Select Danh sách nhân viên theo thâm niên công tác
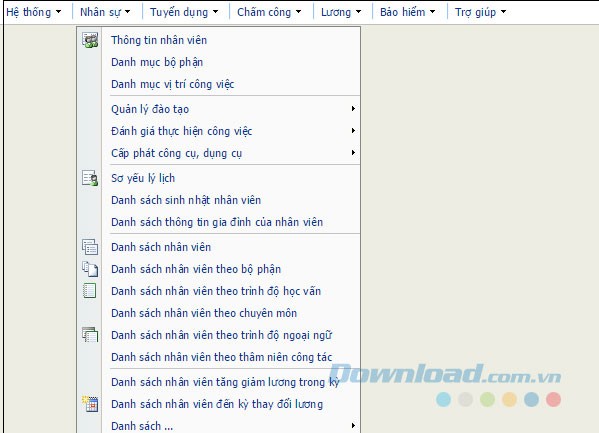This screenshot has width=599, height=433. click(x=222, y=357)
